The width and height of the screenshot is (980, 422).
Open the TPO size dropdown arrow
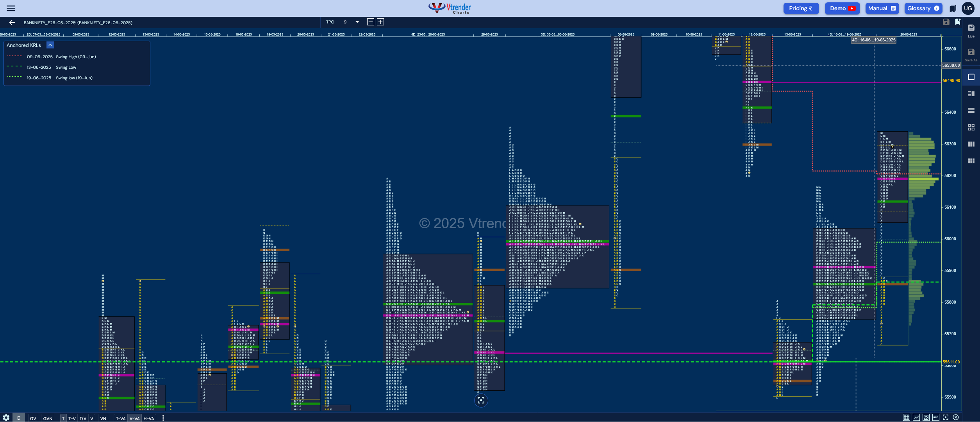pyautogui.click(x=357, y=22)
